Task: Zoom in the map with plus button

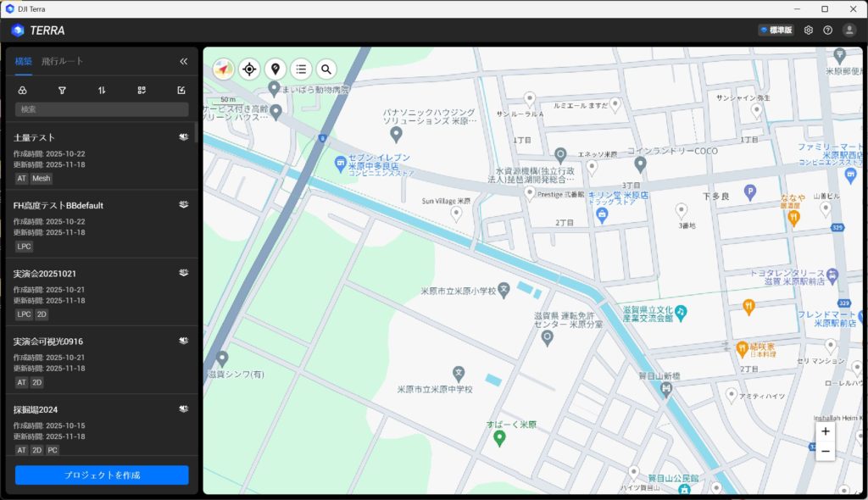Action: pos(826,431)
